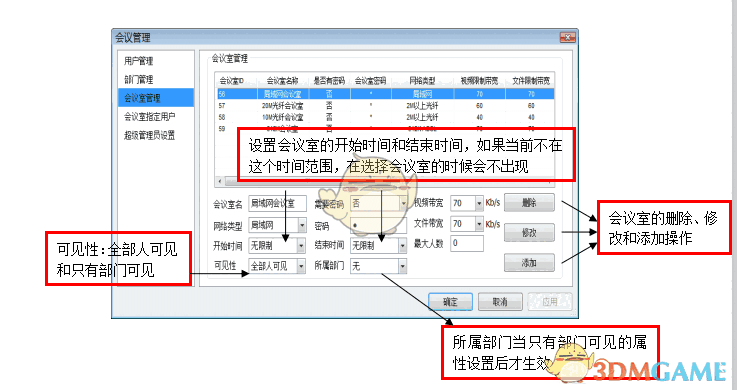The width and height of the screenshot is (737, 390).
Task: Select the row named 局域网会议室
Action: (385, 94)
